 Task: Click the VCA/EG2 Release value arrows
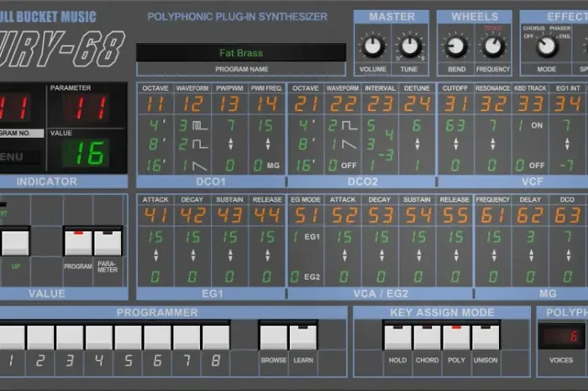tap(455, 256)
